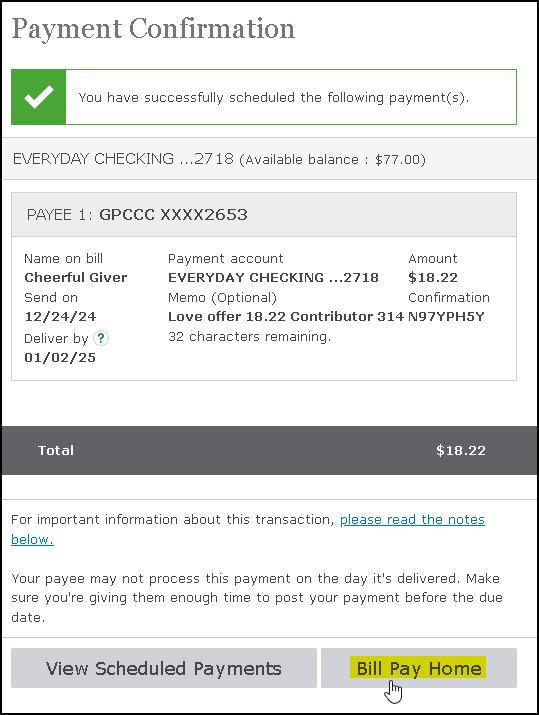539x715 pixels.
Task: Click the green success checkmark icon
Action: pyautogui.click(x=39, y=97)
